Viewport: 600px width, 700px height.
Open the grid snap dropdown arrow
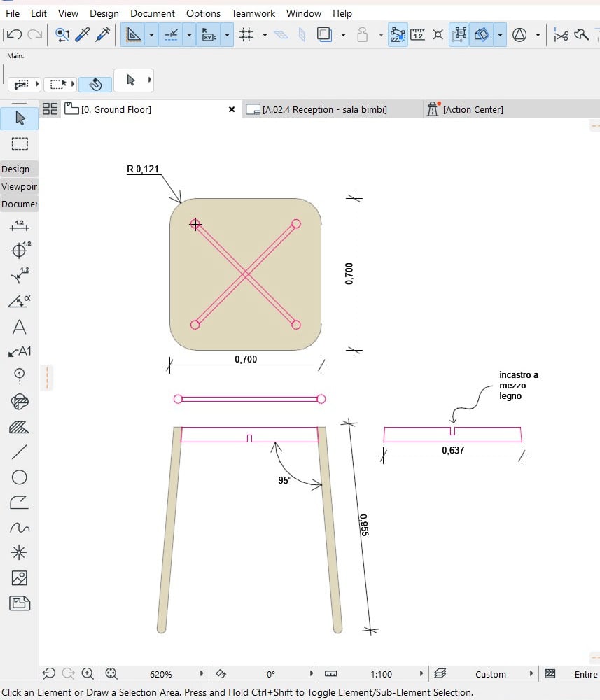pyautogui.click(x=265, y=34)
